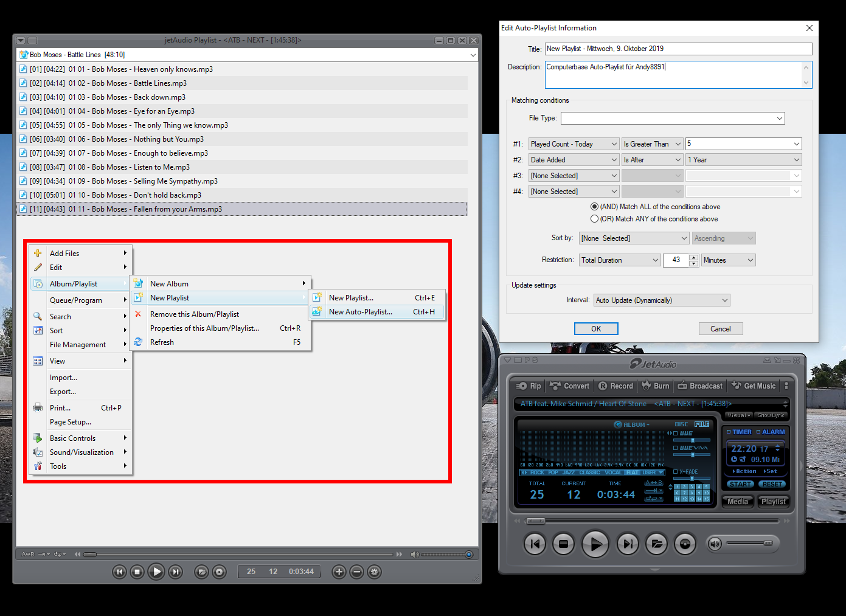Select New Playlist... menu entry with Ctrl+E
This screenshot has width=846, height=616.
tap(377, 298)
